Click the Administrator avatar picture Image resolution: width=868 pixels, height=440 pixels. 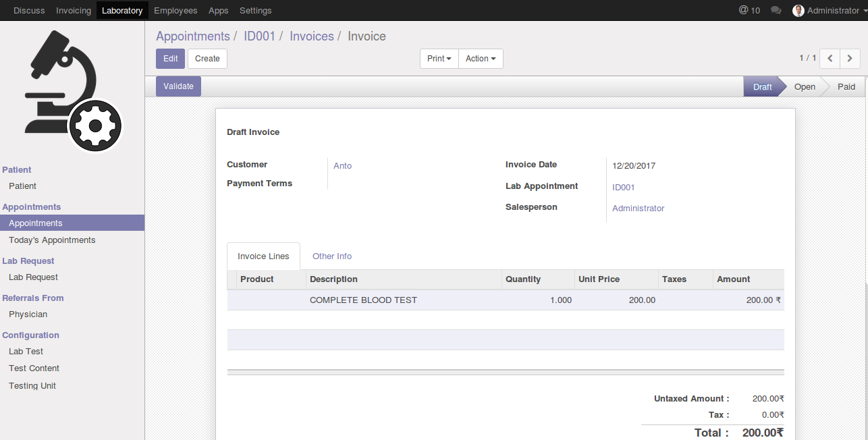pos(798,11)
